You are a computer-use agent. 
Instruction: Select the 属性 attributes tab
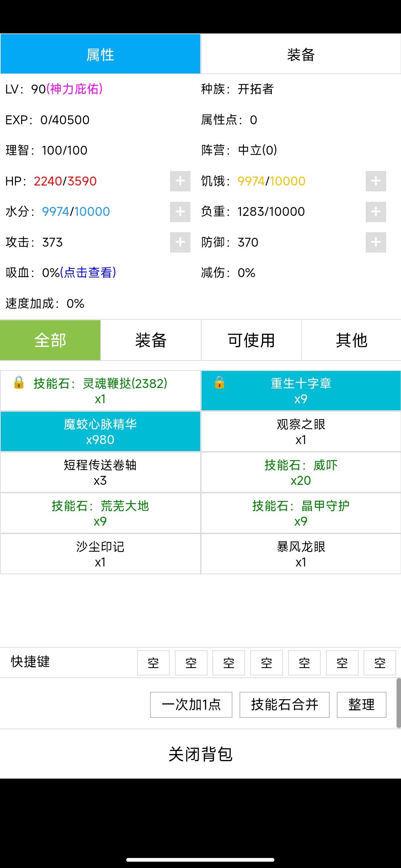click(100, 55)
